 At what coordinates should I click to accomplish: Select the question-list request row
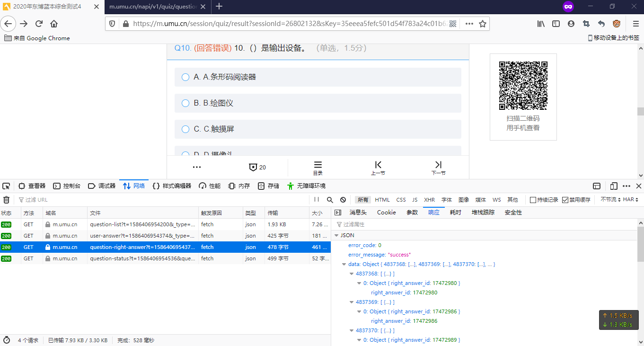[x=165, y=224]
